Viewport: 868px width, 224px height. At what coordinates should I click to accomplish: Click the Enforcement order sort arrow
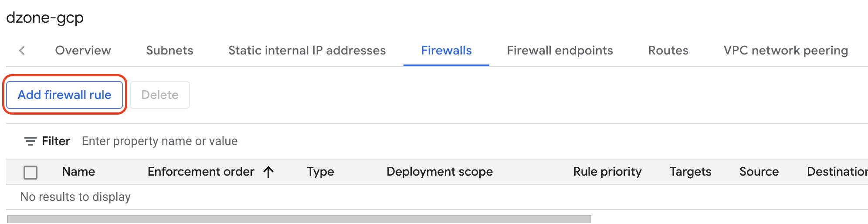point(268,172)
